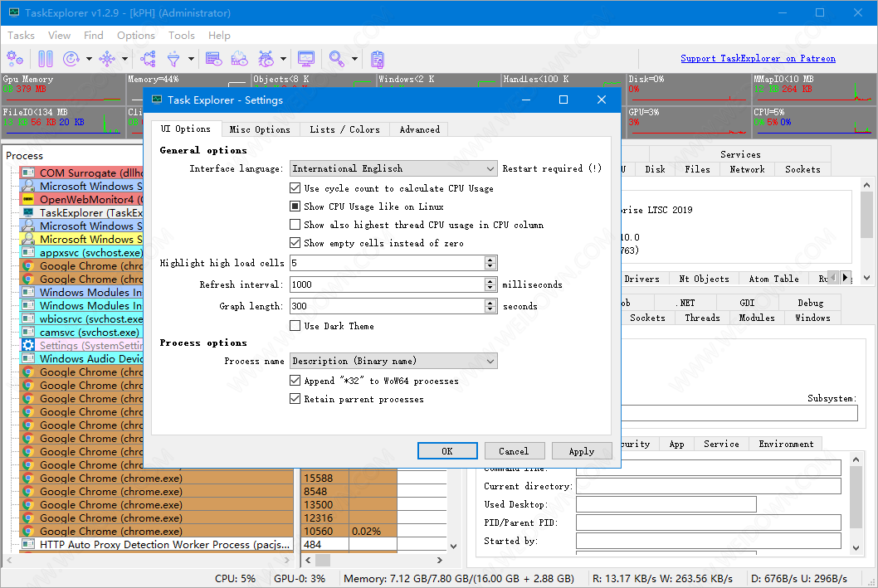Enable Show also highest thread CPU usage

(x=295, y=225)
